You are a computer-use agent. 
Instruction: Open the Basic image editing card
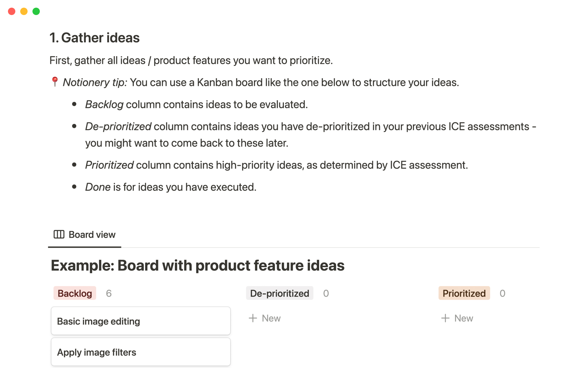pos(141,321)
